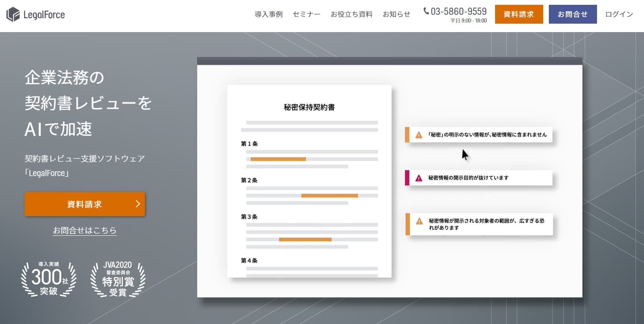Click the orange warning triangle on the「秘密」の明示 alert

(x=419, y=135)
